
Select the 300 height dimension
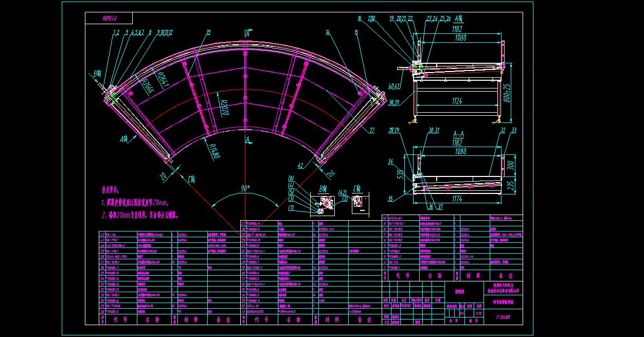[510, 165]
